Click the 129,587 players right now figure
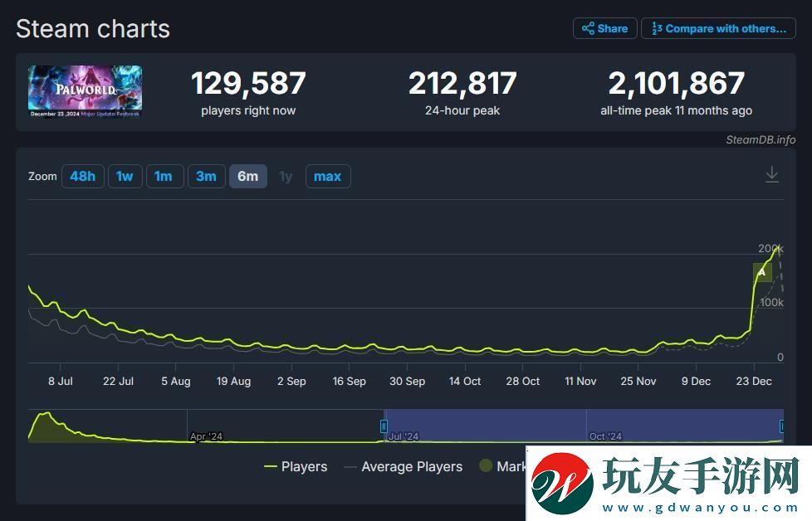 (x=248, y=83)
